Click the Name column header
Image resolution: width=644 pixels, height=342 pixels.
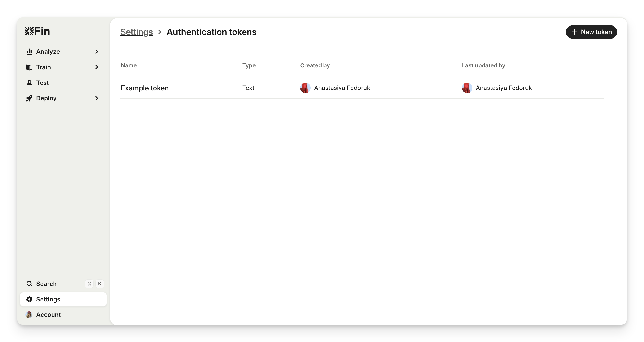[x=129, y=65]
